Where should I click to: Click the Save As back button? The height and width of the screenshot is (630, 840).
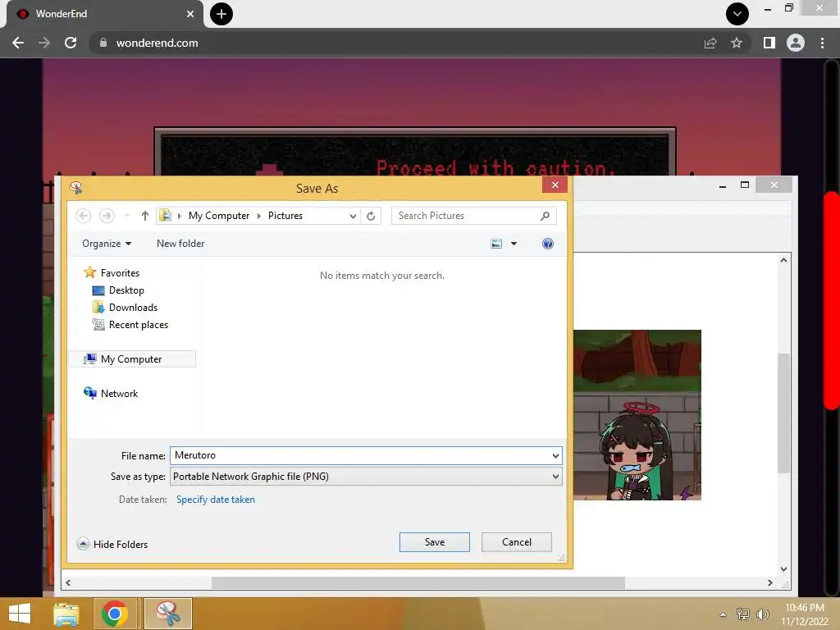(x=83, y=216)
